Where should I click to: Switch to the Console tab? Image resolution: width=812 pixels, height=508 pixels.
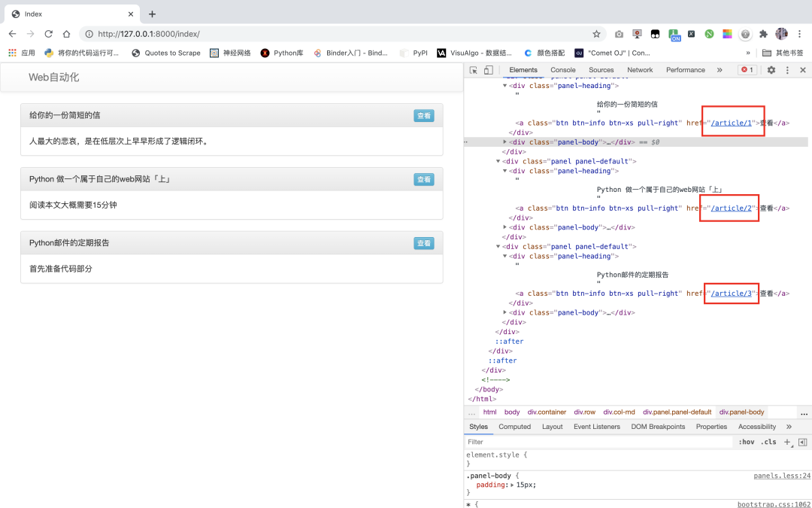tap(563, 70)
